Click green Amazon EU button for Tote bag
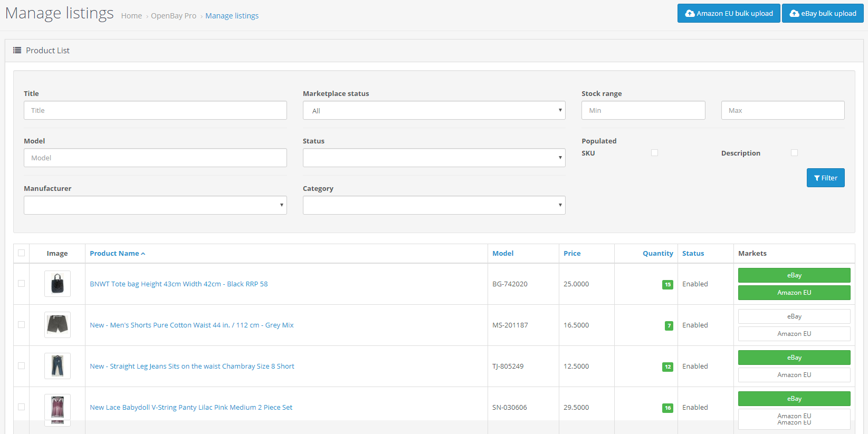This screenshot has height=434, width=868. 794,293
